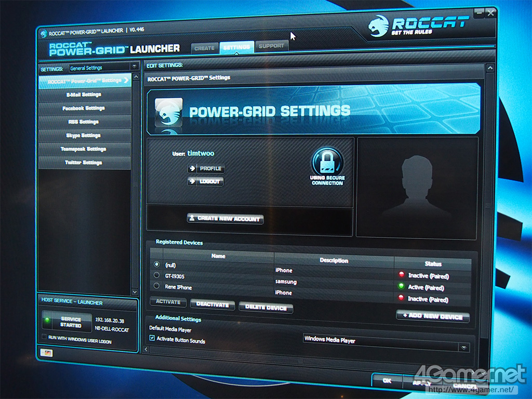Click the green Active (Paired) status
The image size is (532, 399).
tap(426, 287)
